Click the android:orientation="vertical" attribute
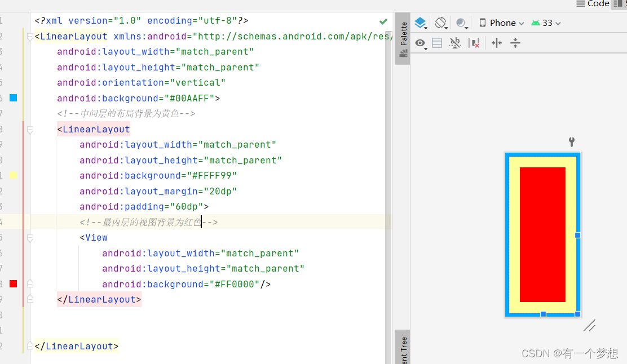The image size is (627, 364). 141,83
